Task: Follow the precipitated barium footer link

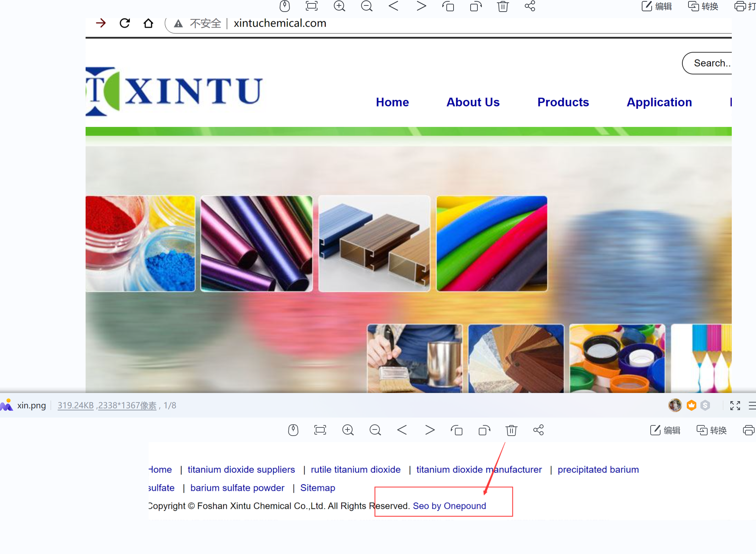Action: click(x=598, y=469)
